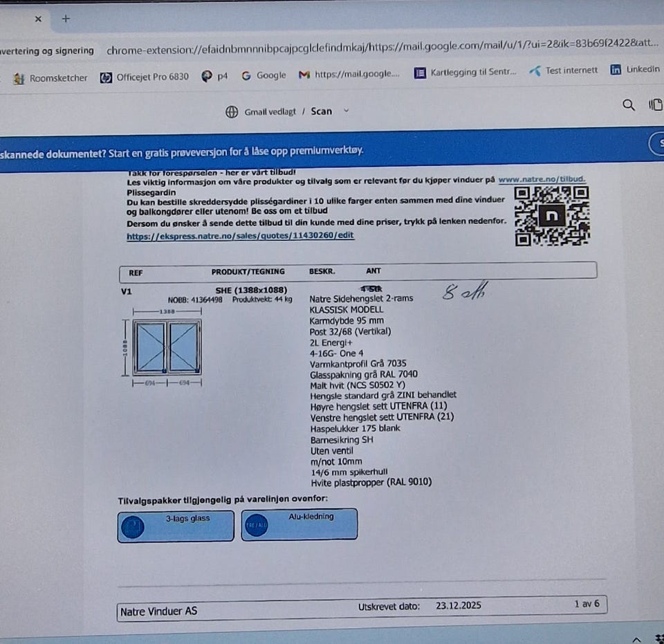Viewport: 664px width, 644px height.
Task: Open the Test internett bookmark
Action: click(563, 71)
